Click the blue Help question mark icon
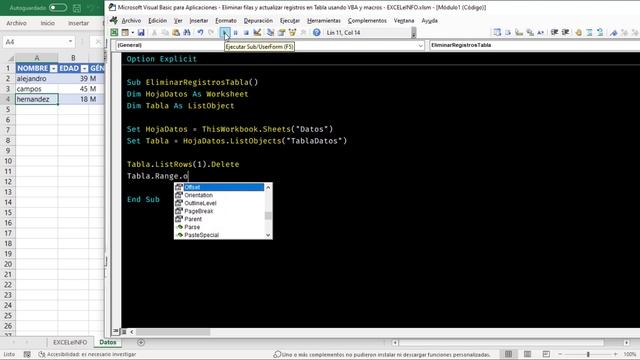This screenshot has height=360, width=640. [317, 33]
